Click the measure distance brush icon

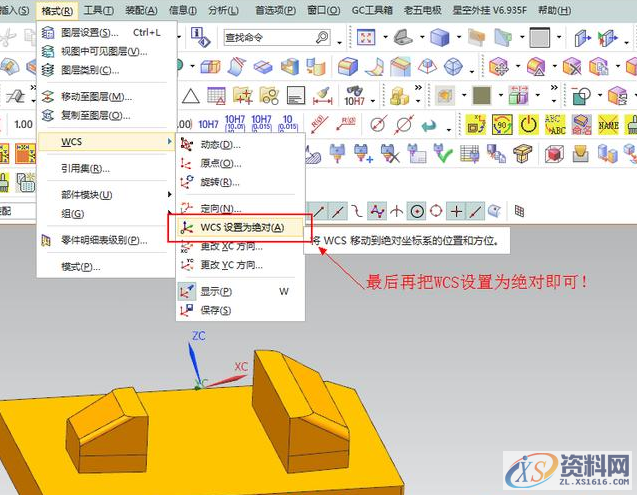point(323,96)
